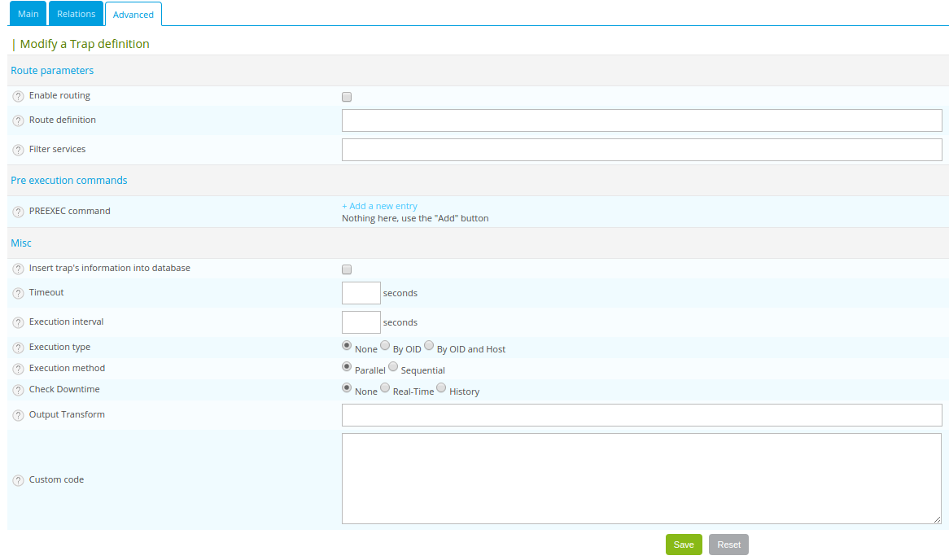Screen dimensions: 949x560
Task: Open the Relations tab
Action: pos(76,14)
